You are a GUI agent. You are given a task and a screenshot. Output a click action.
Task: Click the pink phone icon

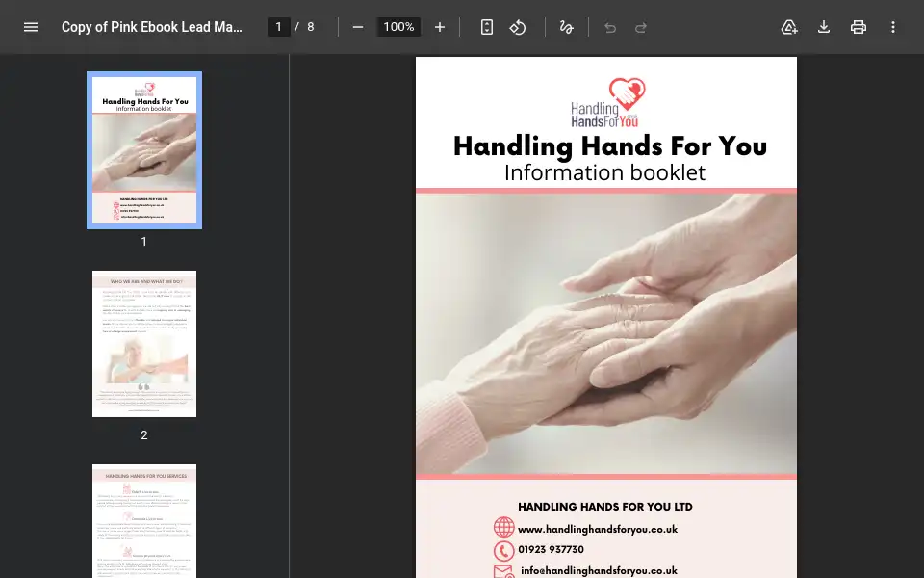(x=503, y=551)
